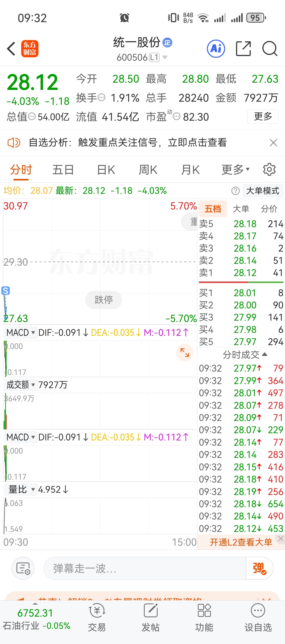Select 买5 row at 27.97

click(x=241, y=341)
